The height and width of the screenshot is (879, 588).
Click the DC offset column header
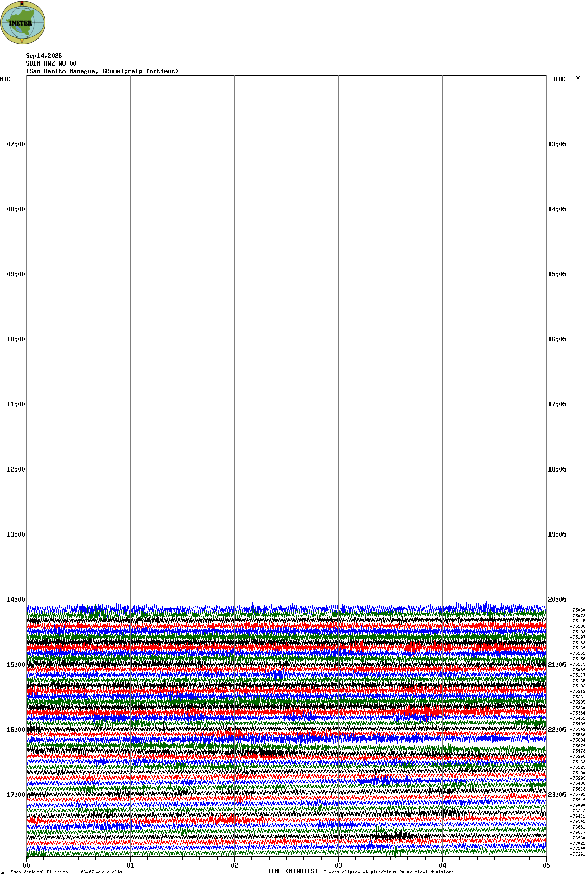click(x=578, y=78)
